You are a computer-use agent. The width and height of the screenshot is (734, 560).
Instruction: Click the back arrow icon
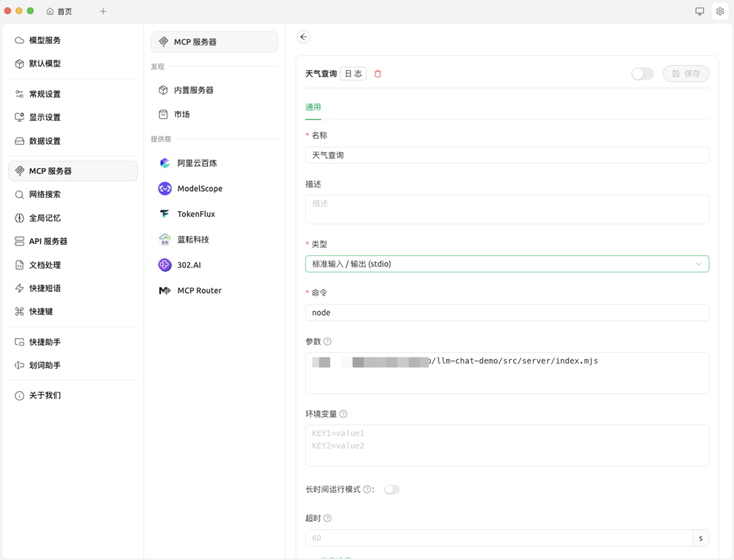(x=304, y=37)
